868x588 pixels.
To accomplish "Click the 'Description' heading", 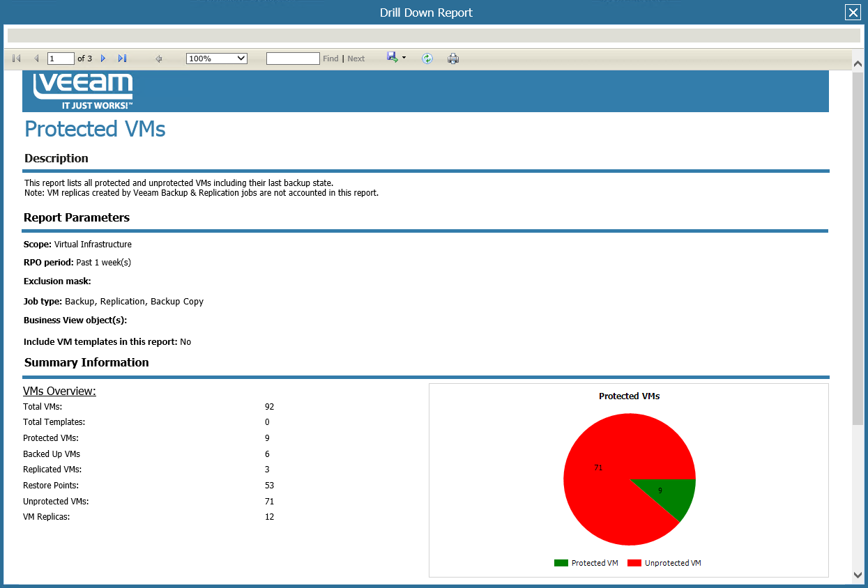I will click(56, 158).
